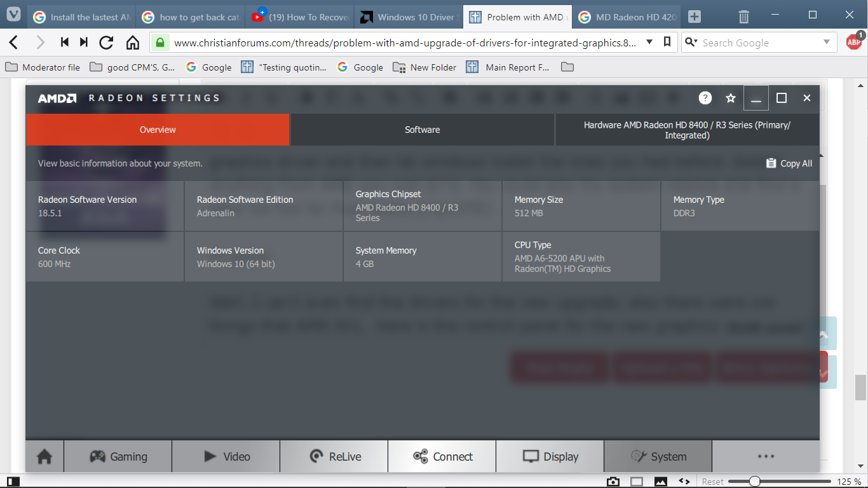Open the System section
This screenshot has width=868, height=488.
658,456
